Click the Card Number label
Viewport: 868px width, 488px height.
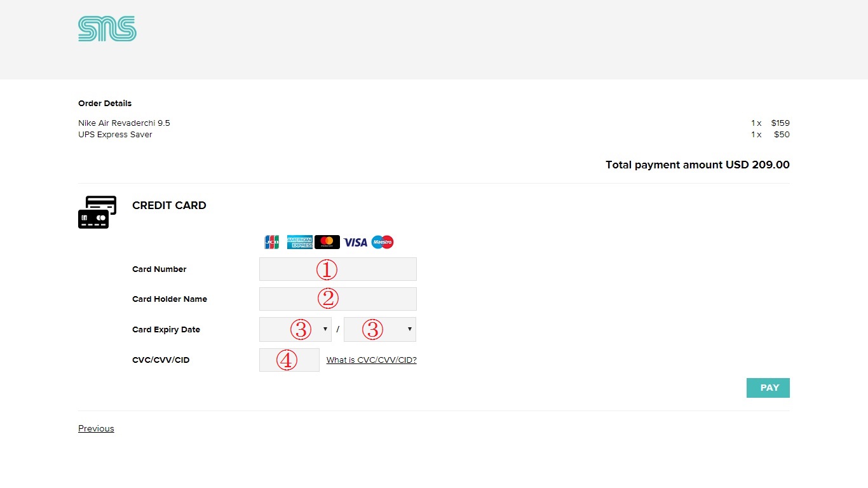[159, 269]
